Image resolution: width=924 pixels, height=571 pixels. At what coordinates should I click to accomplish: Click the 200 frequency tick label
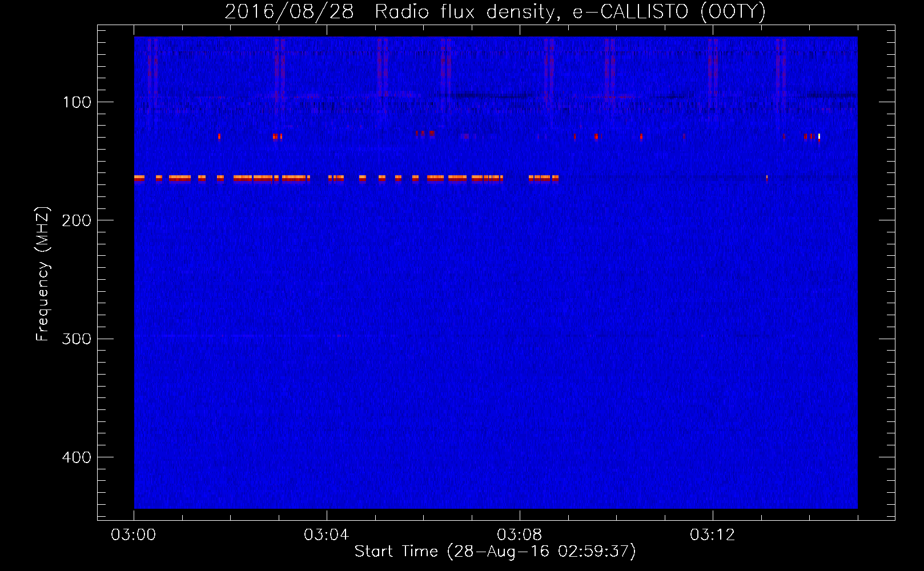click(77, 220)
